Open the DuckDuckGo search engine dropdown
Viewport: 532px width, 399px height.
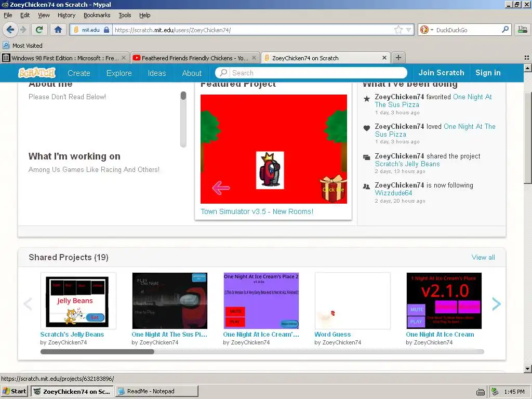coord(427,30)
